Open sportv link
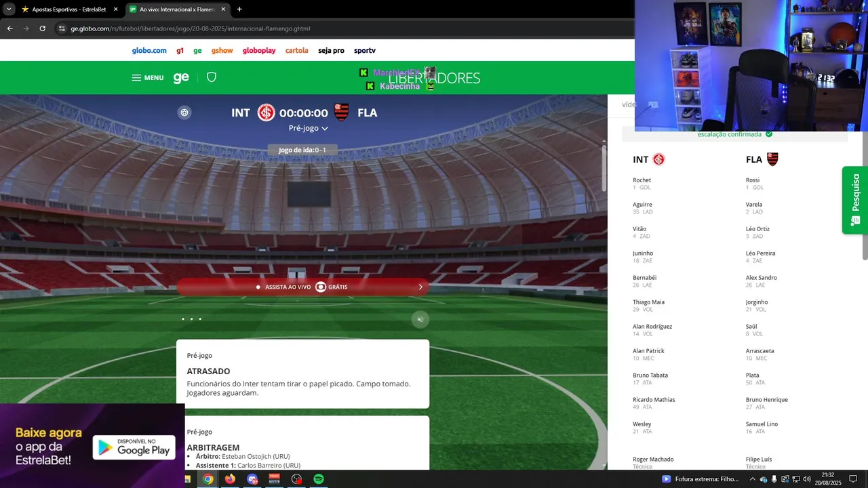Image resolution: width=868 pixels, height=488 pixels. pos(365,51)
